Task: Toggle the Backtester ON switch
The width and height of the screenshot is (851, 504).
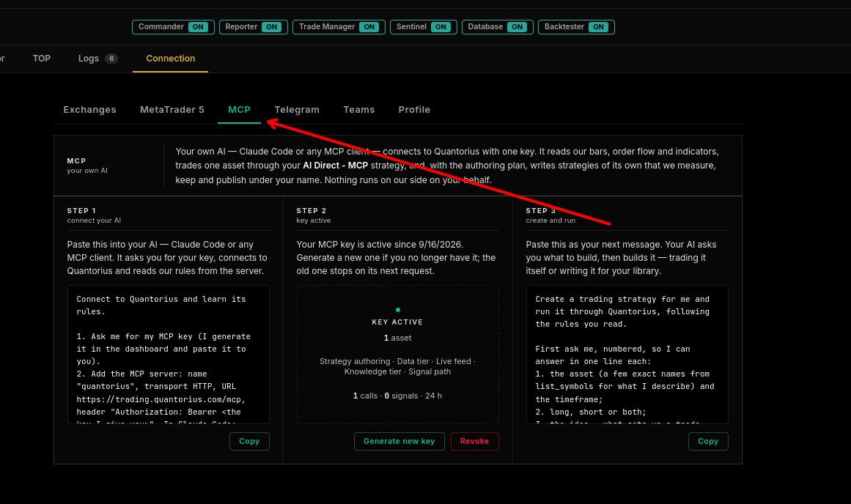Action: click(x=598, y=27)
